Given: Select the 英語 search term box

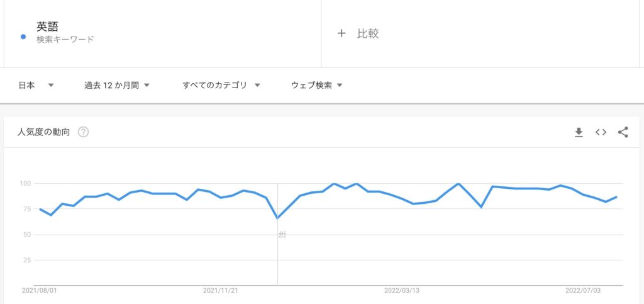Looking at the screenshot, I should coord(163,33).
